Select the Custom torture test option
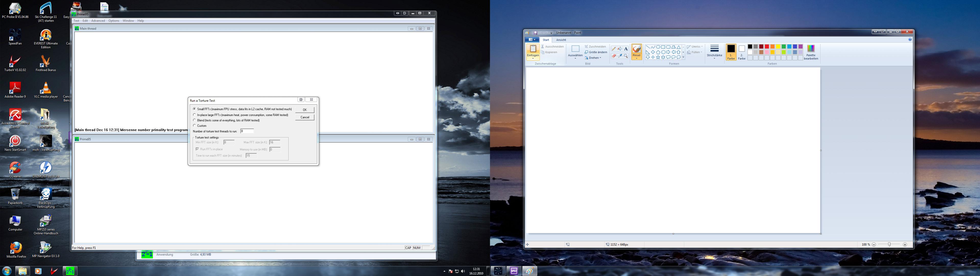980x276 pixels. 195,126
